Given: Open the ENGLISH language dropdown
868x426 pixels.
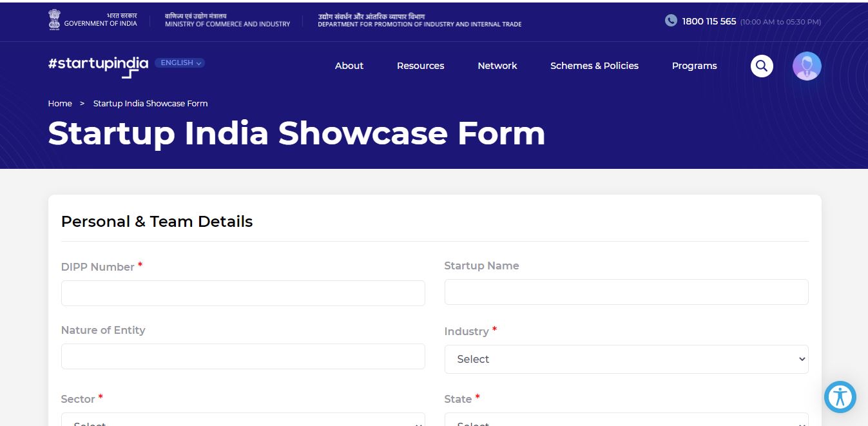Looking at the screenshot, I should [x=179, y=63].
